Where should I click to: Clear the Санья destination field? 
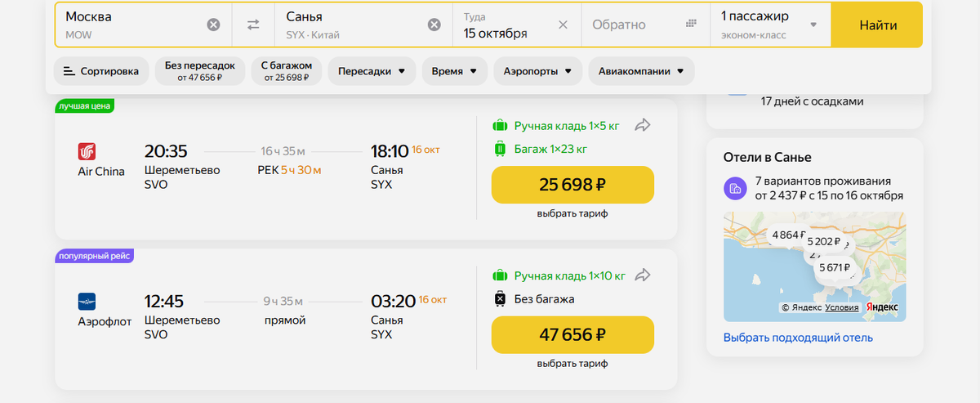[x=434, y=25]
